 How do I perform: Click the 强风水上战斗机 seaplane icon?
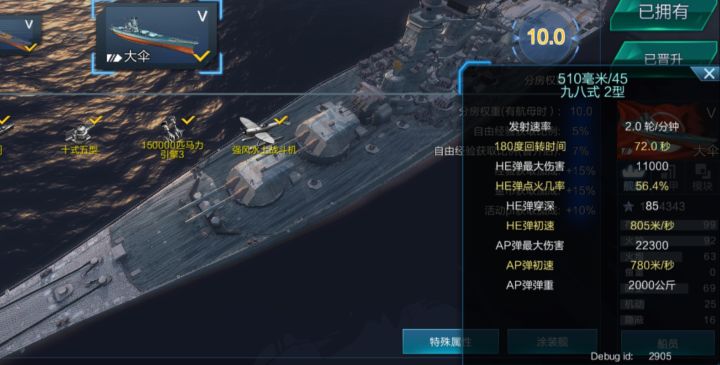256,130
